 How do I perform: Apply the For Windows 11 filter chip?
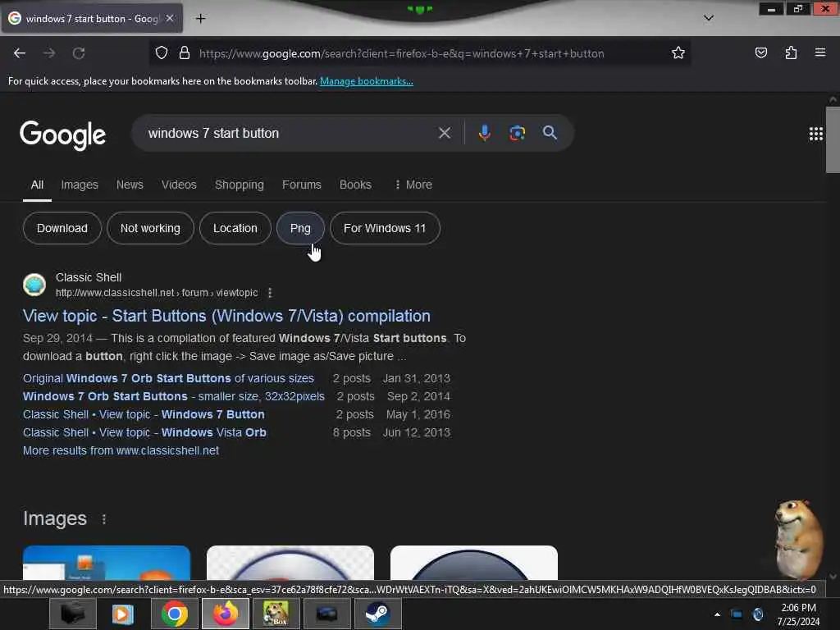(385, 228)
